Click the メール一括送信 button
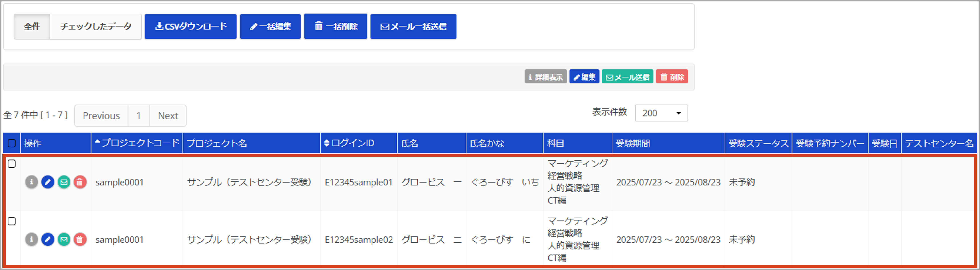 (414, 27)
